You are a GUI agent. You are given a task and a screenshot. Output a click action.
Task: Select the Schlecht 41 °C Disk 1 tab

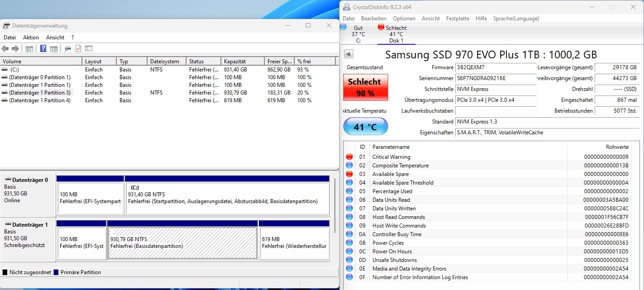coord(396,34)
